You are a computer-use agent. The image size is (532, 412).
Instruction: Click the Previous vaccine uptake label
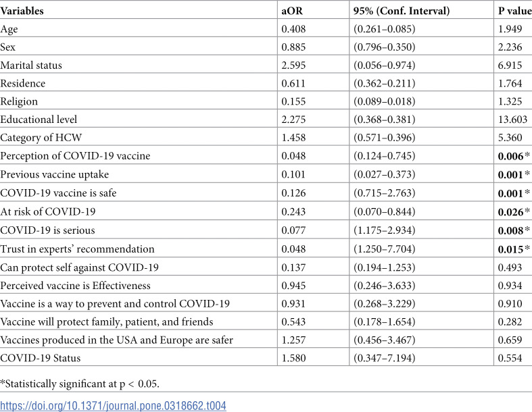point(55,174)
